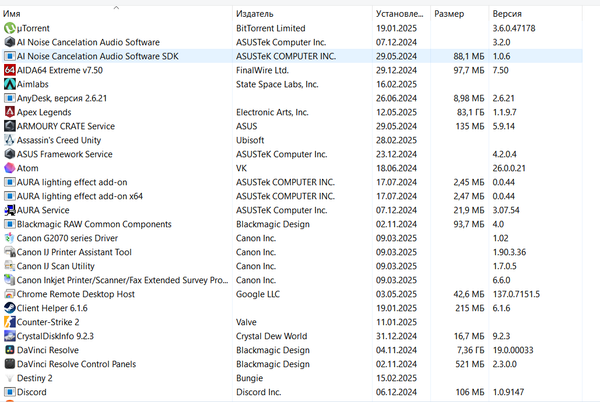600x402 pixels.
Task: Click the FinalWire Ltd. publisher cell
Action: [262, 70]
